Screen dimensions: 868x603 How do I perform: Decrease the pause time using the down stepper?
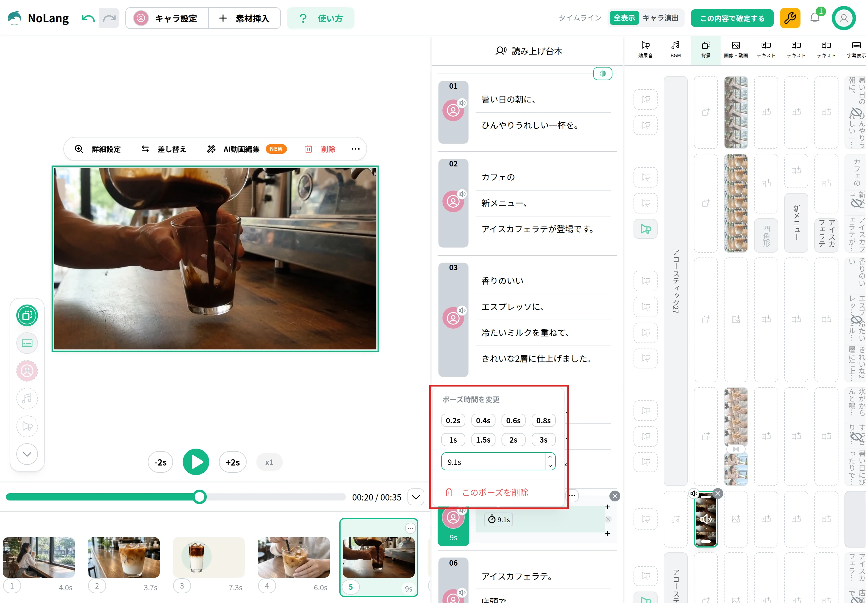550,466
